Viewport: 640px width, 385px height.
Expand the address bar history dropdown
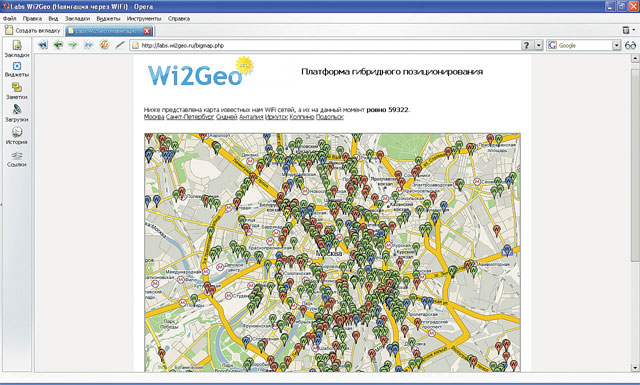[x=539, y=45]
